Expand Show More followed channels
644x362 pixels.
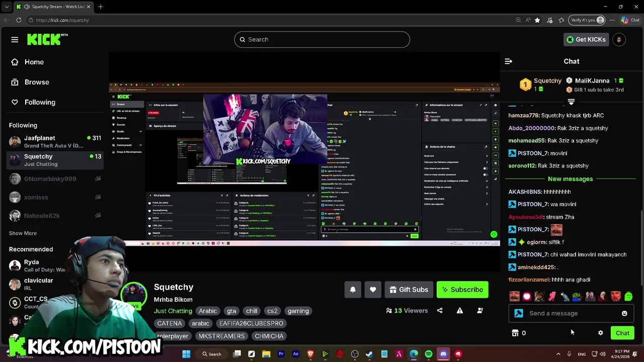click(23, 233)
